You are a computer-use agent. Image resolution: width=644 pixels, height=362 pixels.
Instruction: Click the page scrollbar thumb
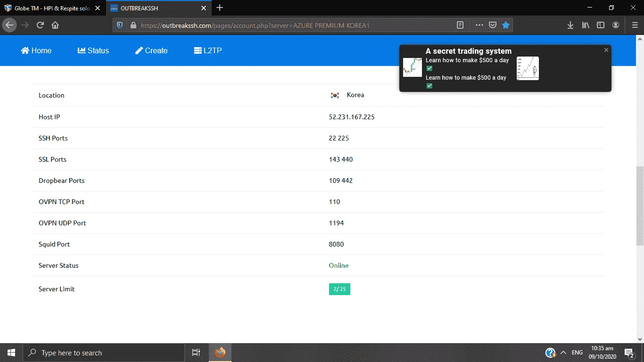click(x=640, y=206)
